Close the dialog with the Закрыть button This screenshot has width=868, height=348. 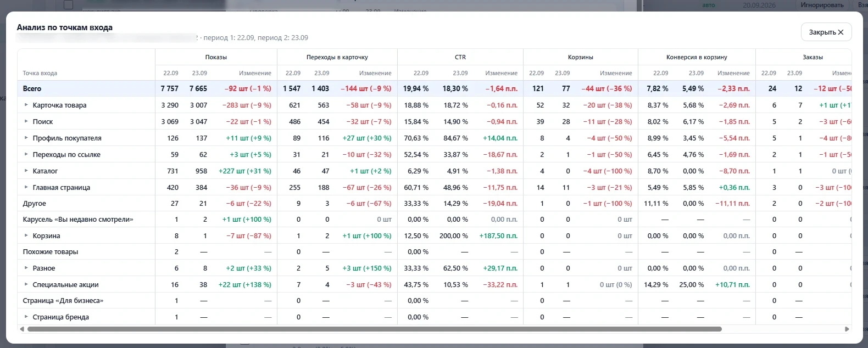coord(826,32)
